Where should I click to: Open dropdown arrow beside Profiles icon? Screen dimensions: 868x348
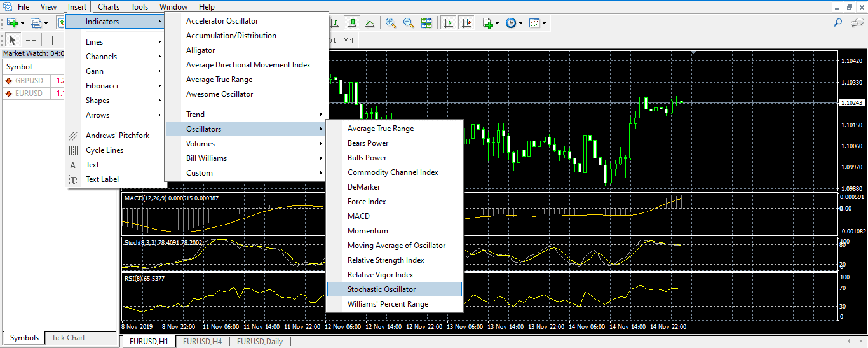point(46,23)
